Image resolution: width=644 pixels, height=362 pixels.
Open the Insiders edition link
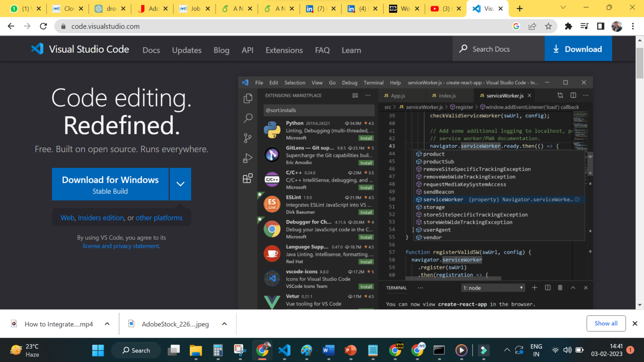point(101,218)
